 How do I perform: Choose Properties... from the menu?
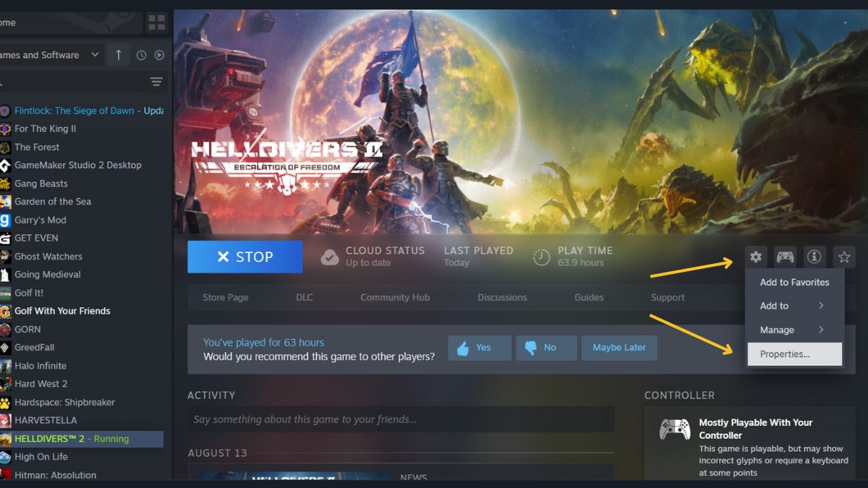794,354
